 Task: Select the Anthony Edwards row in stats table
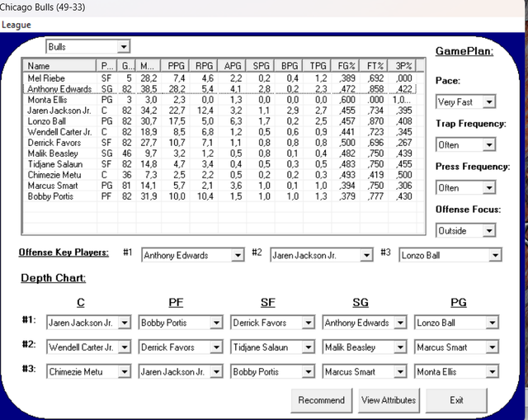tap(220, 89)
